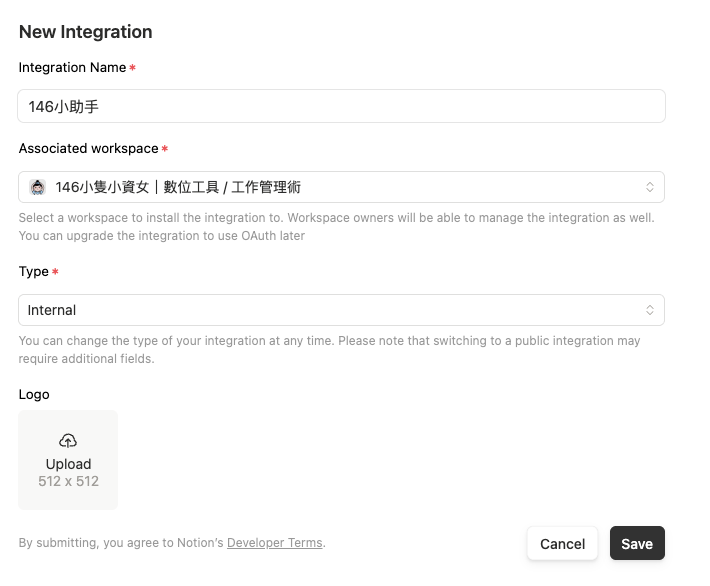The image size is (710, 586).
Task: Click the chevron arrows in workspace selector
Action: click(x=649, y=187)
